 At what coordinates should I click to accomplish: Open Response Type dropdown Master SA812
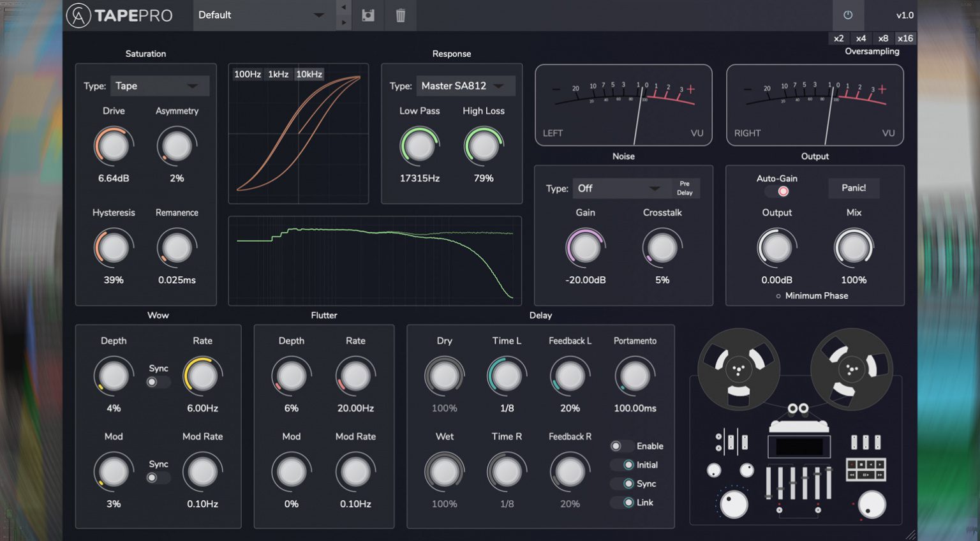465,86
